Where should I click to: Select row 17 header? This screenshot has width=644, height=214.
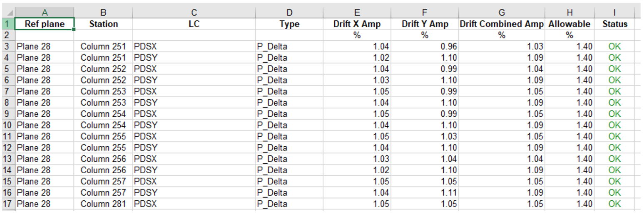coord(7,204)
